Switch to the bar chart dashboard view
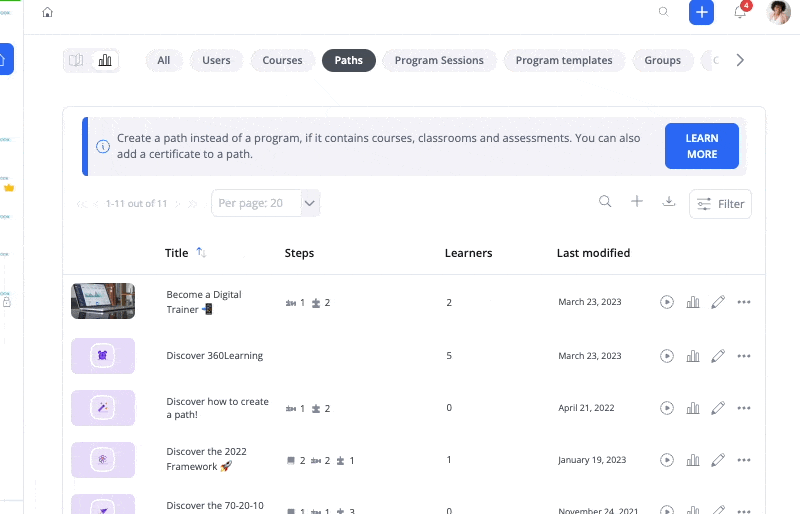This screenshot has width=800, height=514. (x=105, y=60)
